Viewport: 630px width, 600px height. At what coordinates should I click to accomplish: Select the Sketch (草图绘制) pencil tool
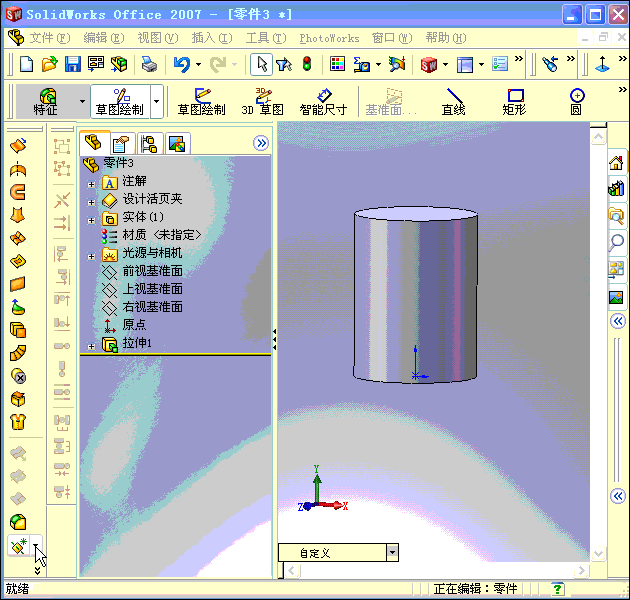coord(202,102)
